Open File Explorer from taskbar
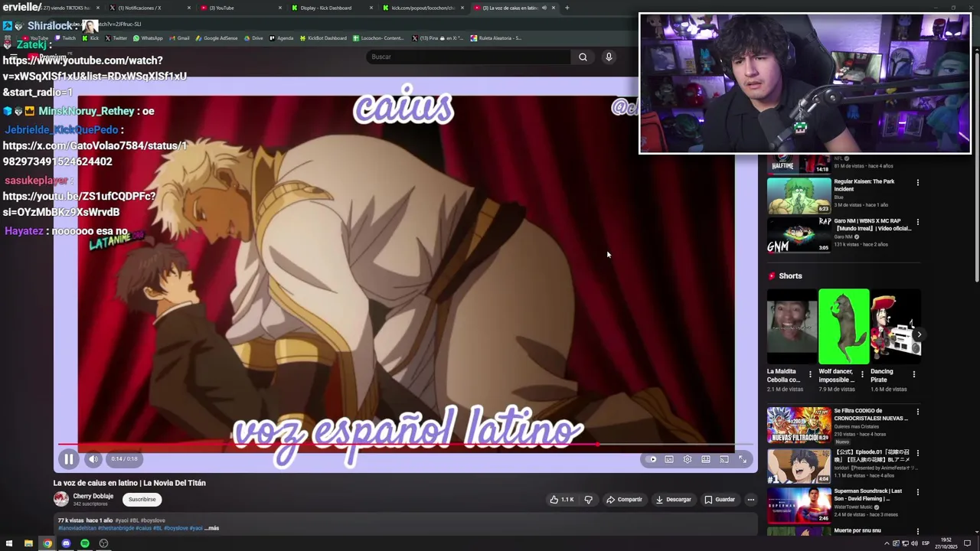980x551 pixels. 28,543
